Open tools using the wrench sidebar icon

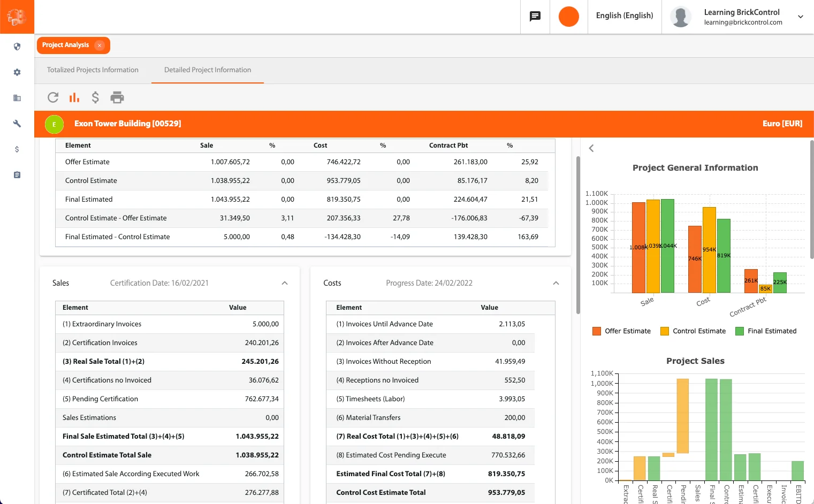coord(17,124)
